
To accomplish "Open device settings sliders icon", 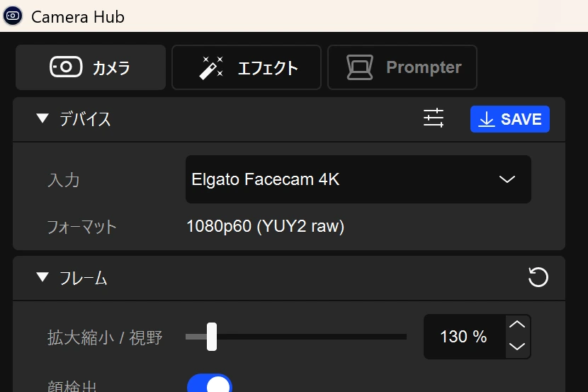I will [434, 118].
